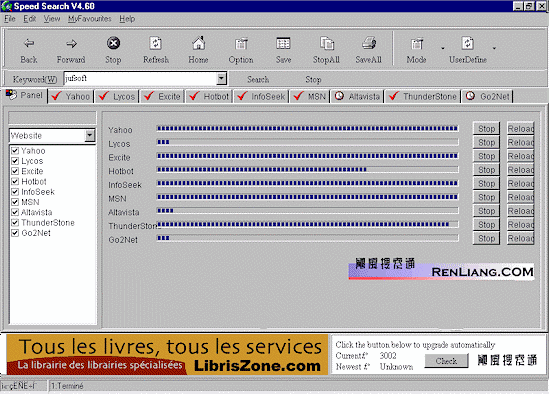Expand the Keyword dropdown arrow

221,78
